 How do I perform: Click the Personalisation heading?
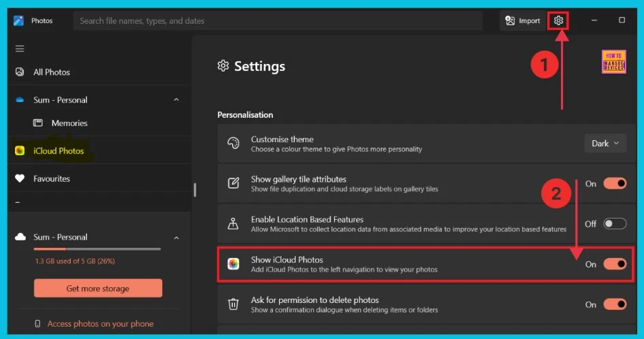pos(245,115)
